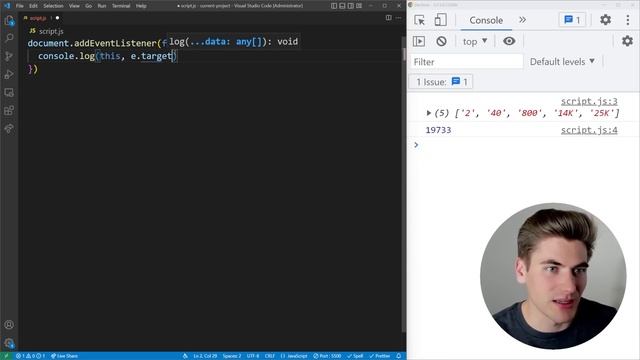The height and width of the screenshot is (360, 640).
Task: Open the Go menu
Action: [89, 6]
